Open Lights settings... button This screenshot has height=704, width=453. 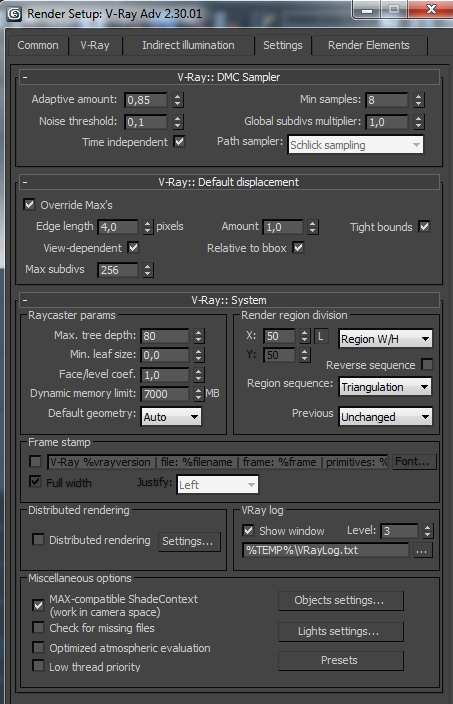[341, 632]
